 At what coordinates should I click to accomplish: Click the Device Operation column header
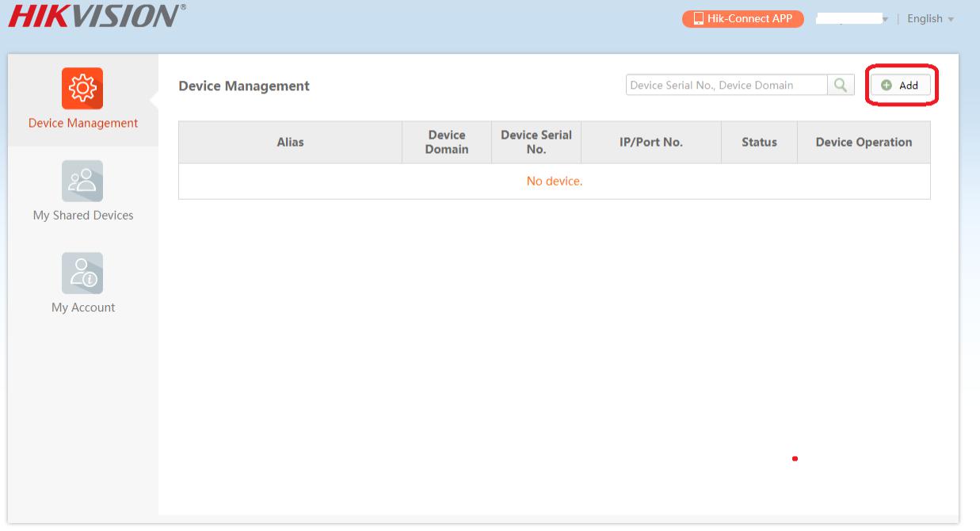tap(864, 143)
